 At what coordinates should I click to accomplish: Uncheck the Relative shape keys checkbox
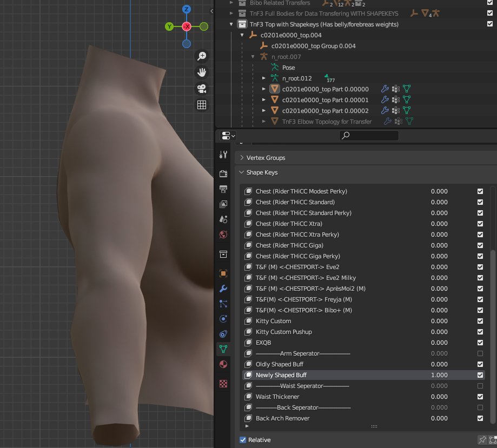[x=243, y=440]
